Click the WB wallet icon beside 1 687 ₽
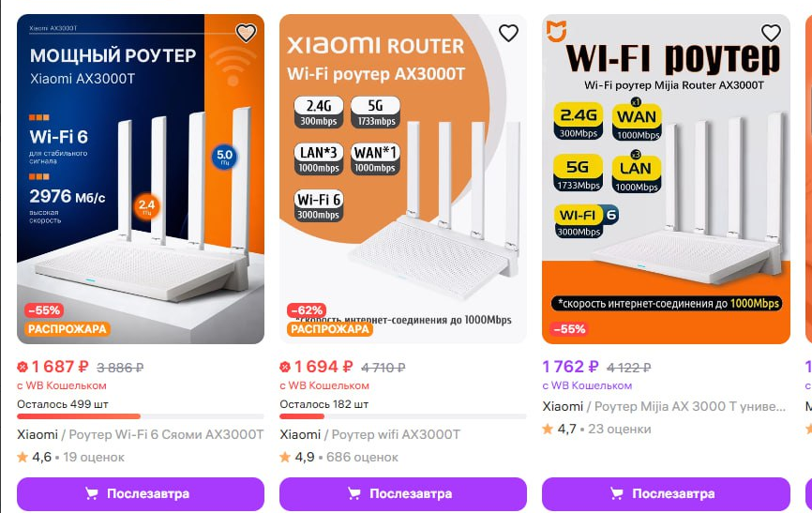Viewport: 812px width, 513px height. (x=23, y=368)
